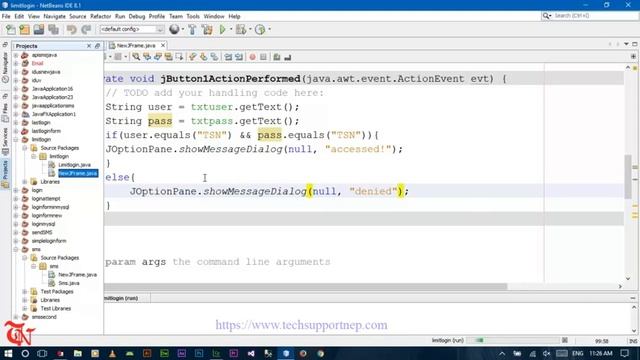This screenshot has height=360, width=640.
Task: Open the Services side tab
Action: pyautogui.click(x=5, y=141)
